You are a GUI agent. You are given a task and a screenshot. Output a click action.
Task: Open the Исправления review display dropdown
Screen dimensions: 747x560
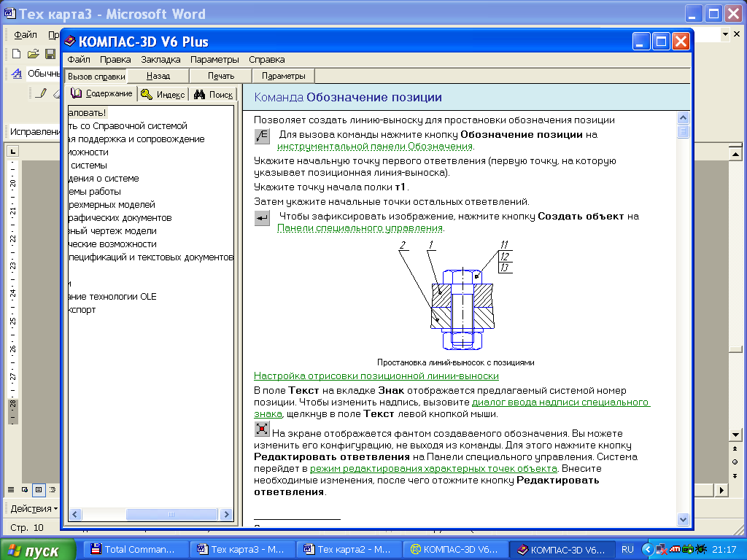[x=35, y=132]
